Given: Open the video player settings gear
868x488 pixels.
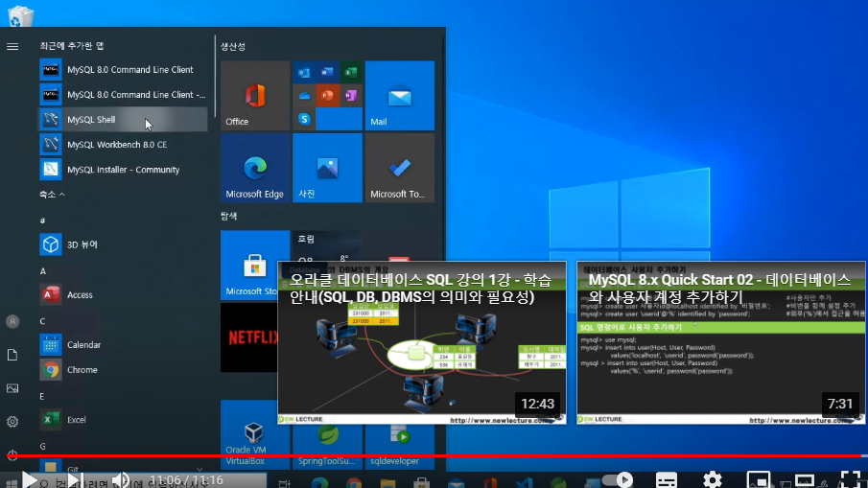Looking at the screenshot, I should [x=712, y=479].
